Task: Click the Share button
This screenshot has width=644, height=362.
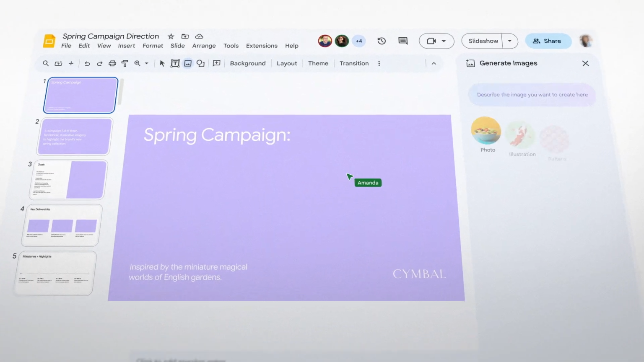Action: (548, 41)
